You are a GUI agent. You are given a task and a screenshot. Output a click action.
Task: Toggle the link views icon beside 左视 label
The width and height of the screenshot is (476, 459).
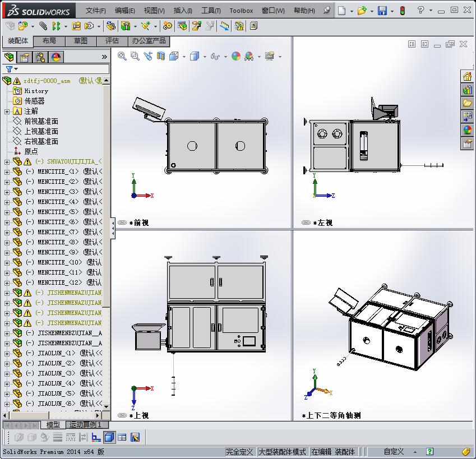click(x=306, y=222)
